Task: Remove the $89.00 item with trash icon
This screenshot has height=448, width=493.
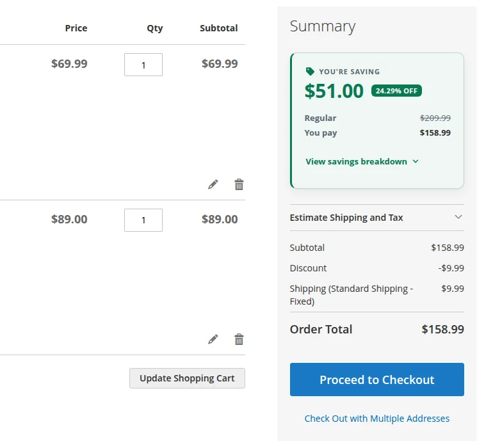Action: click(239, 339)
